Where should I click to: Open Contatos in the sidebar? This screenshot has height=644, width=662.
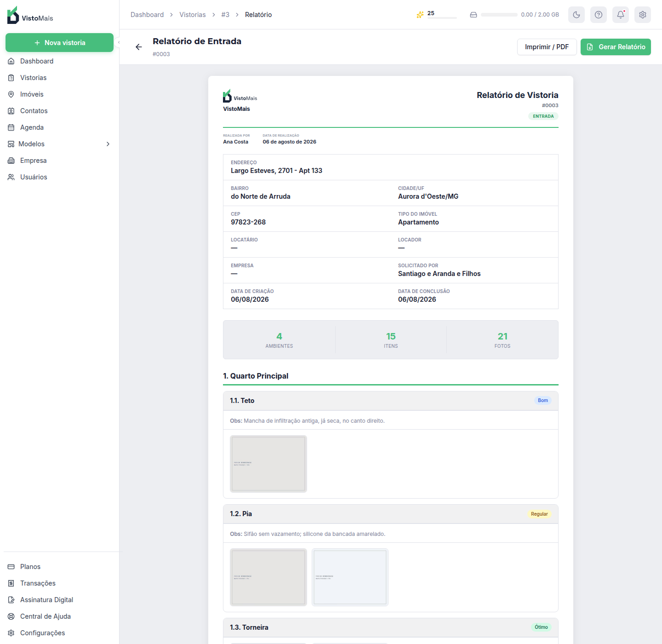(60, 111)
